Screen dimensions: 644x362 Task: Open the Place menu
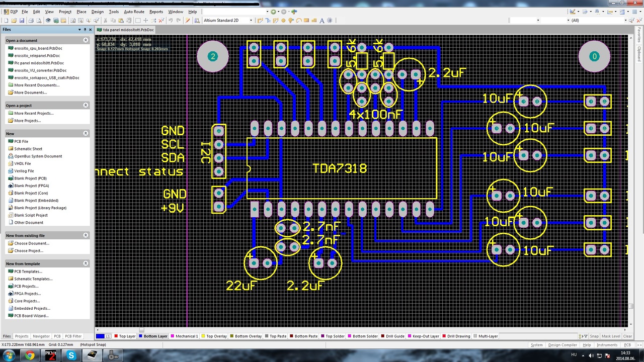[x=82, y=12]
